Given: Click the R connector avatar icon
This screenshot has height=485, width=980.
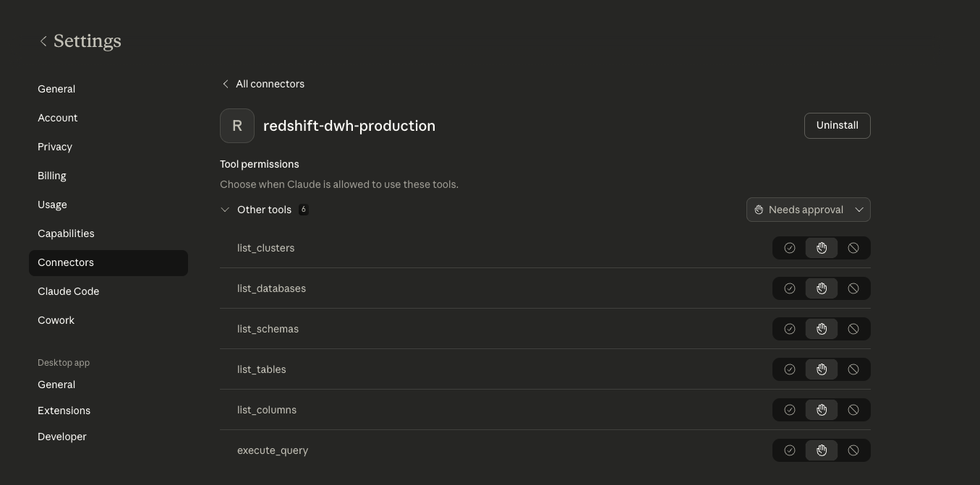Looking at the screenshot, I should (x=237, y=126).
